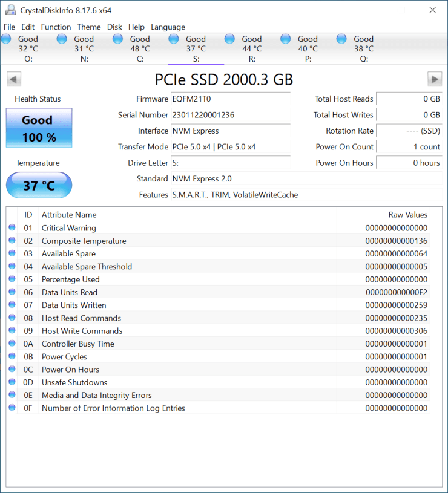Click status orb of Percentage Used row
The width and height of the screenshot is (448, 493).
[12, 279]
